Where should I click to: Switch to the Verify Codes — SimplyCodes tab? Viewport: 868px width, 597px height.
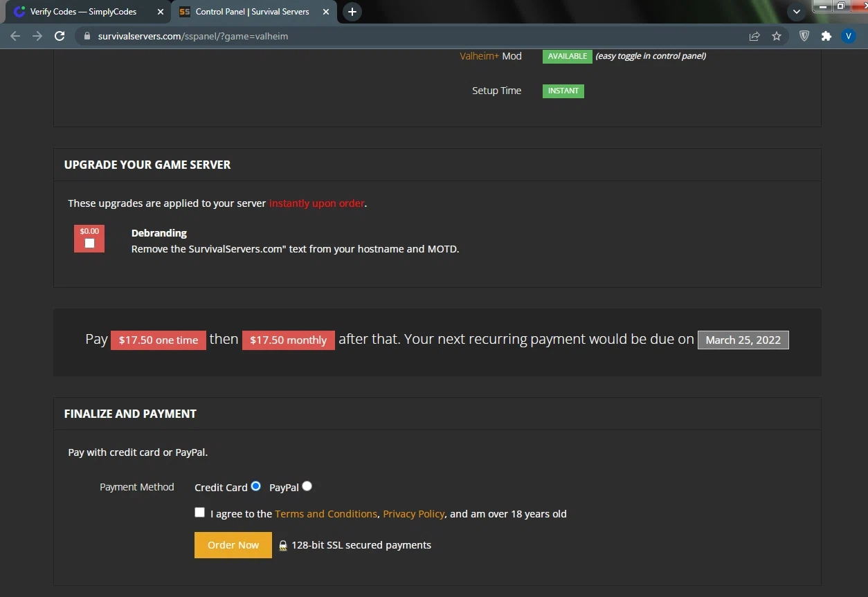coord(85,12)
